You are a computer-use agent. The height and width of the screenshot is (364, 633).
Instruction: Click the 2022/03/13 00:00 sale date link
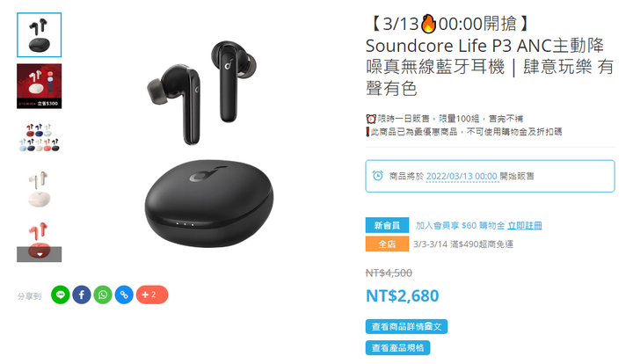[462, 177]
